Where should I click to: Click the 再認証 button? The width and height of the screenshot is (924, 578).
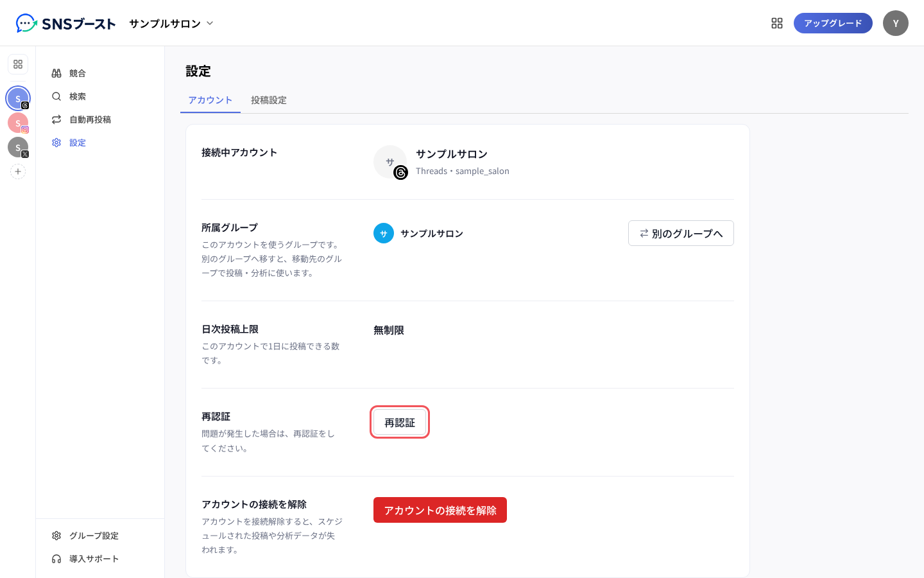tap(400, 423)
